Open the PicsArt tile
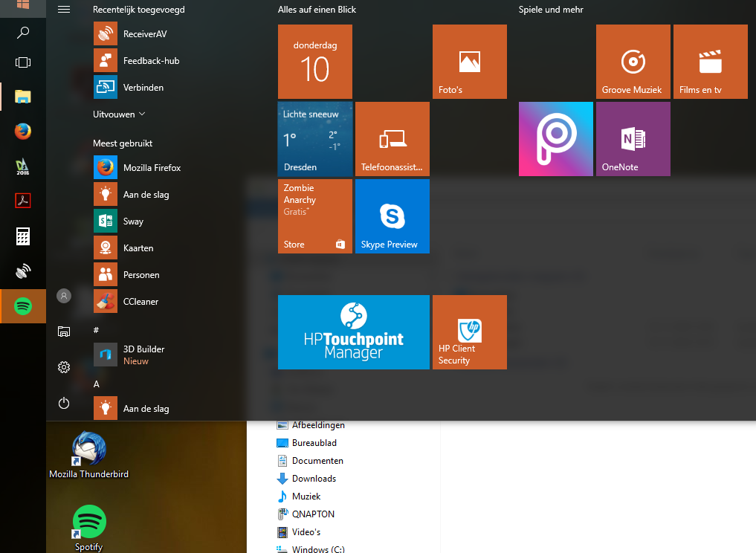 [556, 139]
